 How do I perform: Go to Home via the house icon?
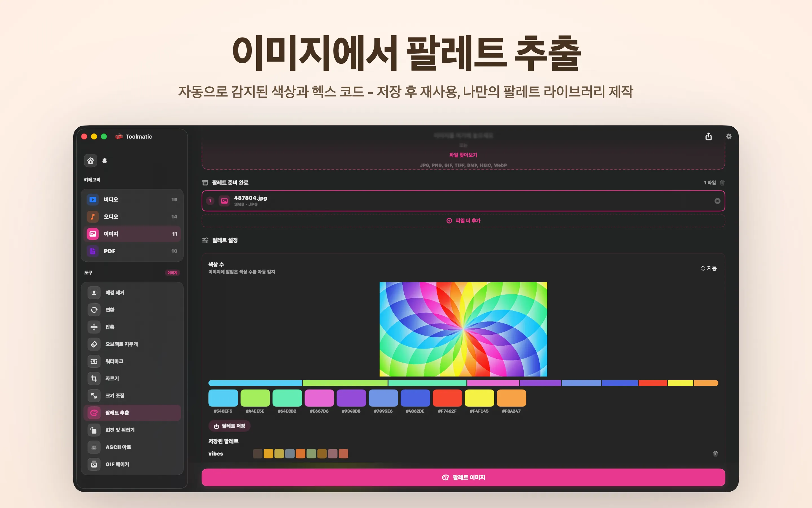pos(91,161)
